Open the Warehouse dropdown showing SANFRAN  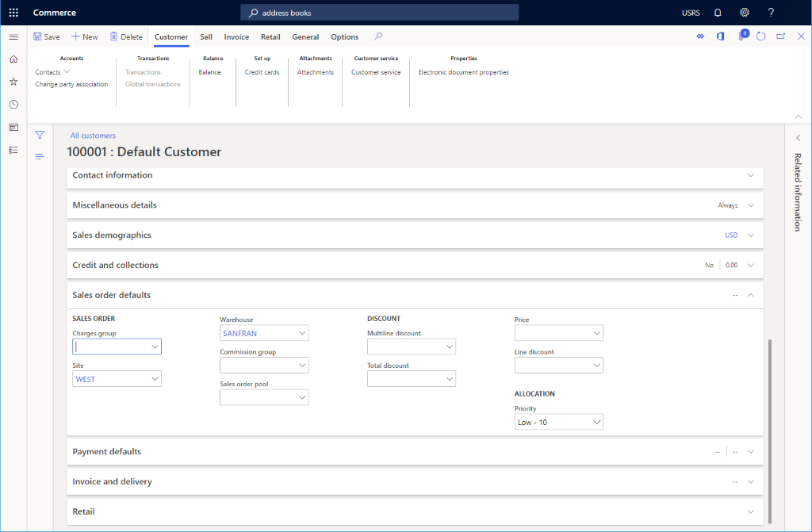click(x=301, y=332)
